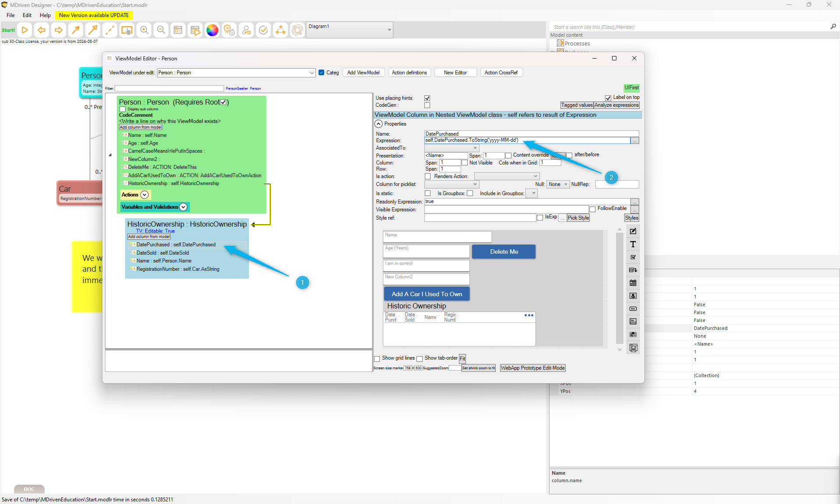
Task: Toggle the 'Use placing hints' checkbox
Action: point(427,98)
